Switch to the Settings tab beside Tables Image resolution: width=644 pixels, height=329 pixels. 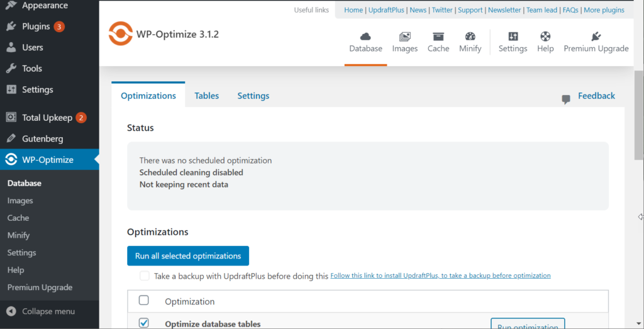click(253, 96)
